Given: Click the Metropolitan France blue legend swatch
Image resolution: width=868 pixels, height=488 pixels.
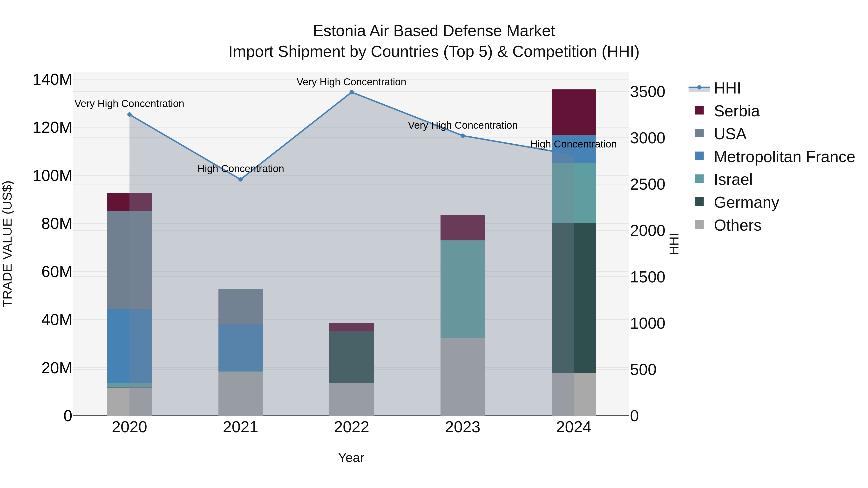Looking at the screenshot, I should click(699, 156).
